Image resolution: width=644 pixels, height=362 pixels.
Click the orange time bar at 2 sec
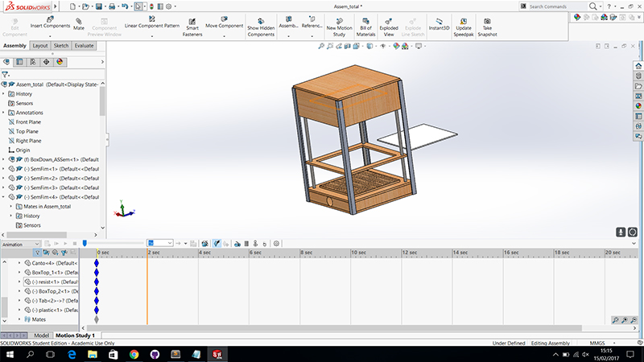[147, 286]
